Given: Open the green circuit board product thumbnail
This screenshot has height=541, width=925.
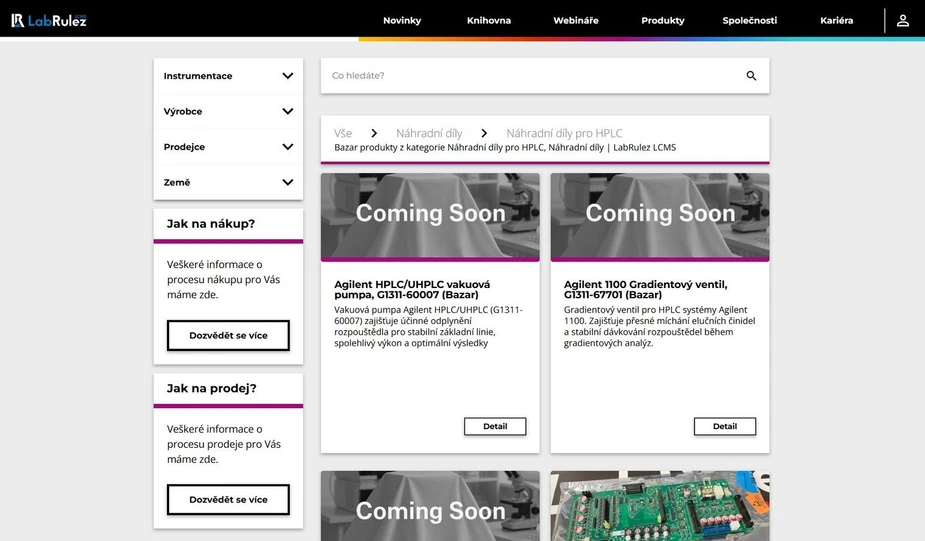Looking at the screenshot, I should click(660, 506).
